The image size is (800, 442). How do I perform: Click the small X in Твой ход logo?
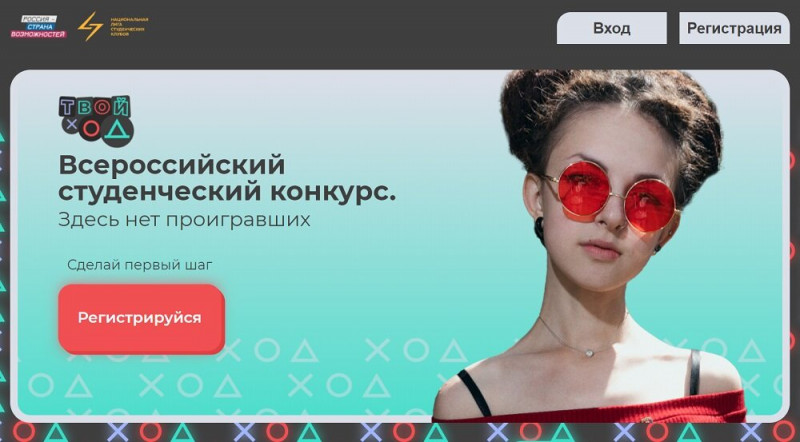72,124
